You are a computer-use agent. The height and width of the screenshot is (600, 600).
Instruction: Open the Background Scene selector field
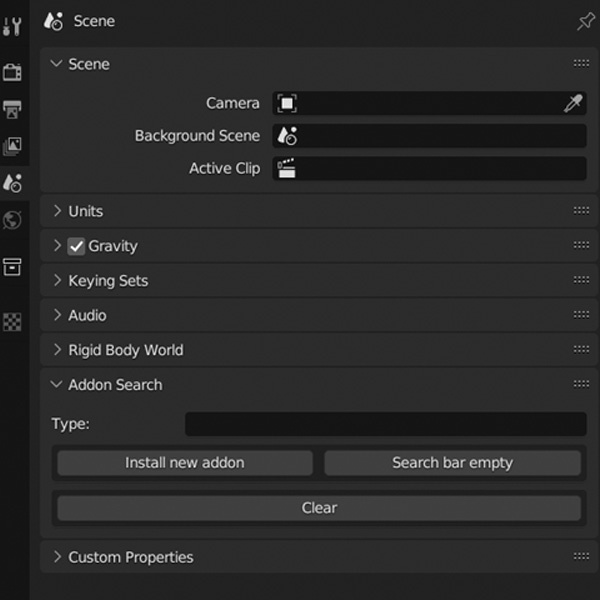point(430,136)
